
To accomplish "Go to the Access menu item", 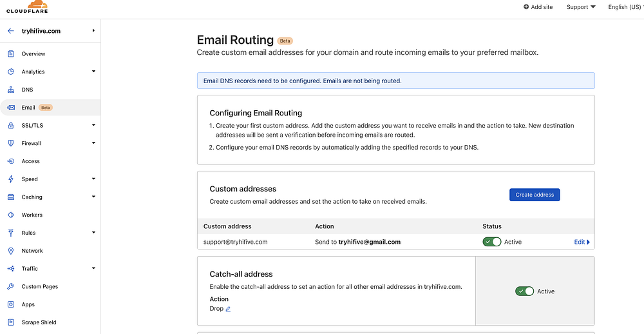I will (x=30, y=161).
